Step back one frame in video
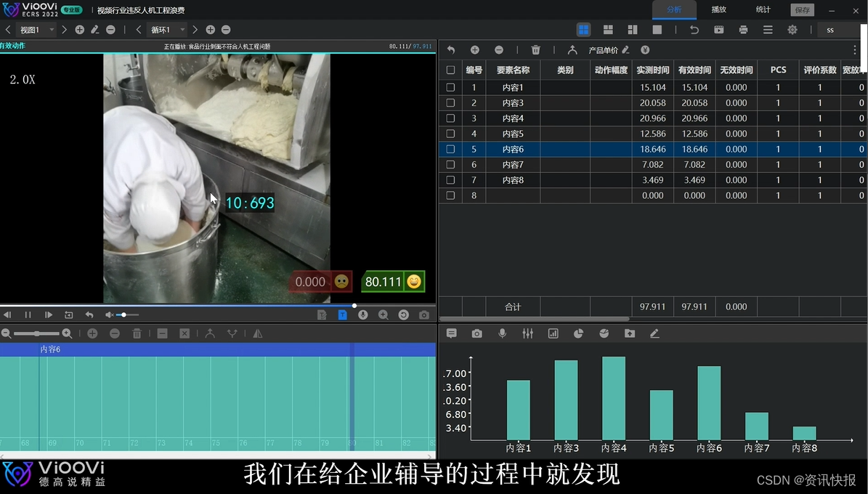Viewport: 868px width, 494px height. tap(7, 315)
